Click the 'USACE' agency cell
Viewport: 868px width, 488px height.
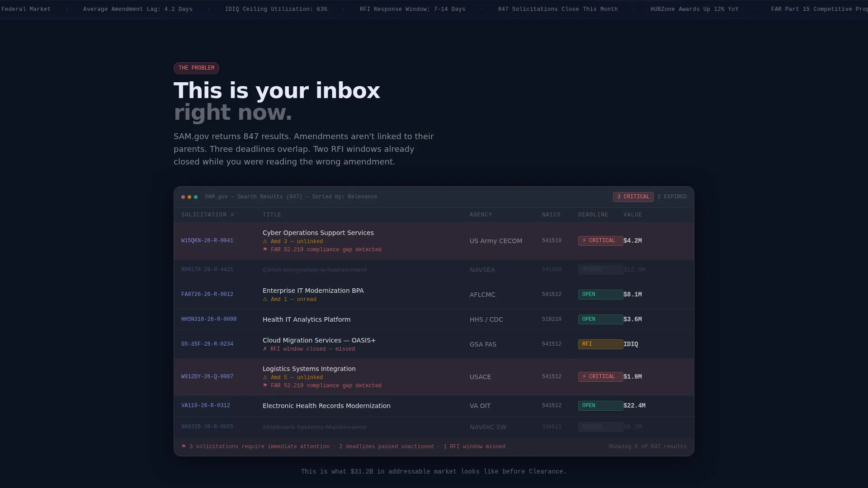point(480,377)
